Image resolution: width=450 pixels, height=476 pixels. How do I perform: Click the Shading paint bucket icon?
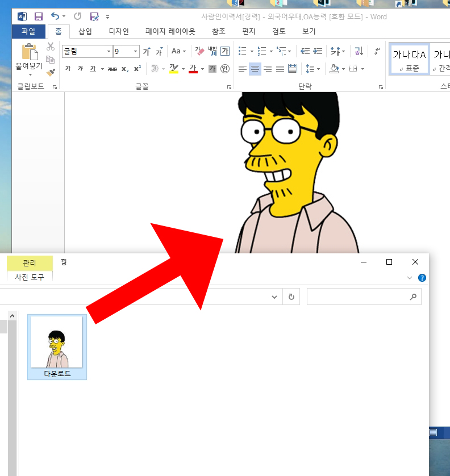(x=334, y=69)
